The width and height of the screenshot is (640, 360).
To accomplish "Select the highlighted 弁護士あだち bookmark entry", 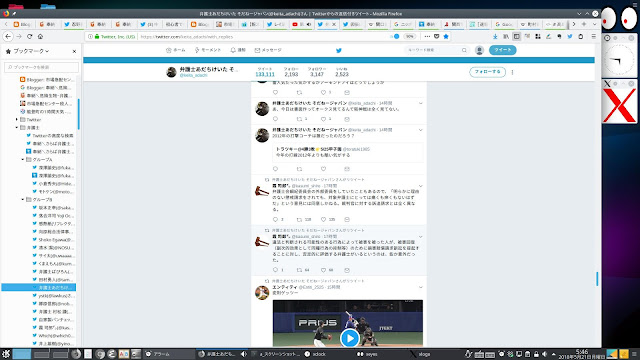I will (x=39, y=287).
